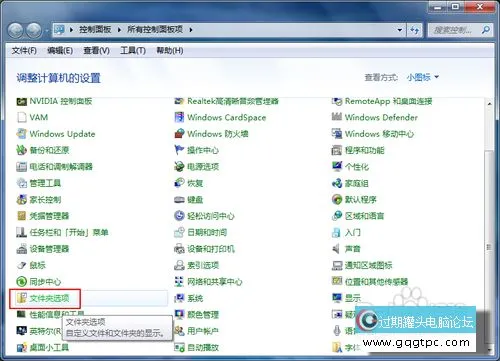Open the 凭据管理器 icon
Viewport: 500px width, 361px height.
[22, 216]
